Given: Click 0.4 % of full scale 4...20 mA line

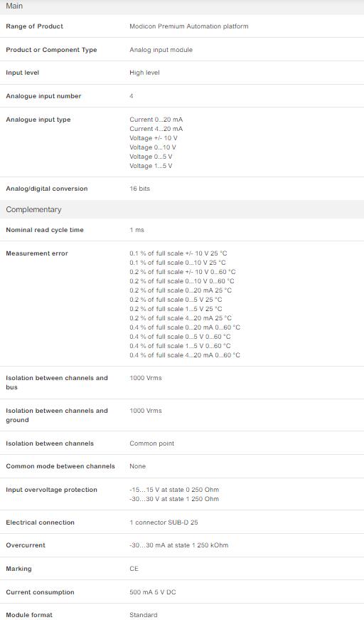Looking at the screenshot, I should tap(184, 355).
